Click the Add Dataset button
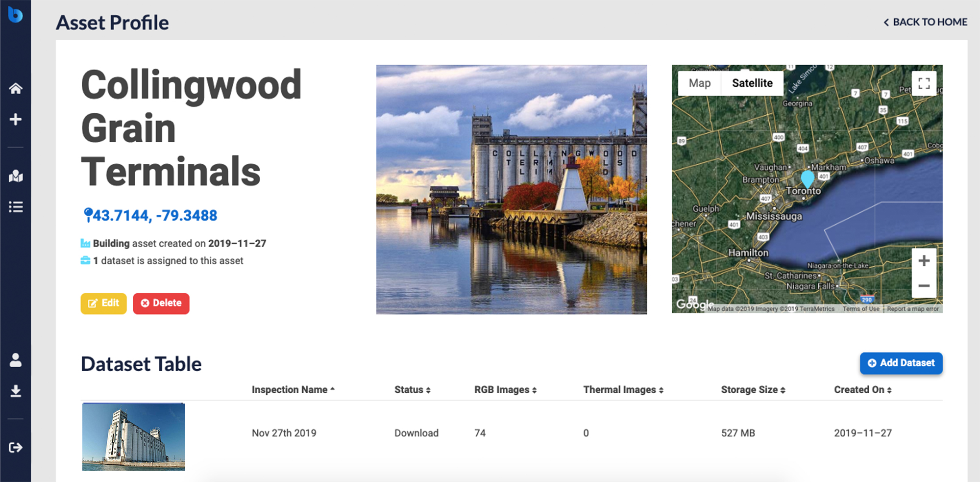Viewport: 980px width, 482px height. [901, 363]
